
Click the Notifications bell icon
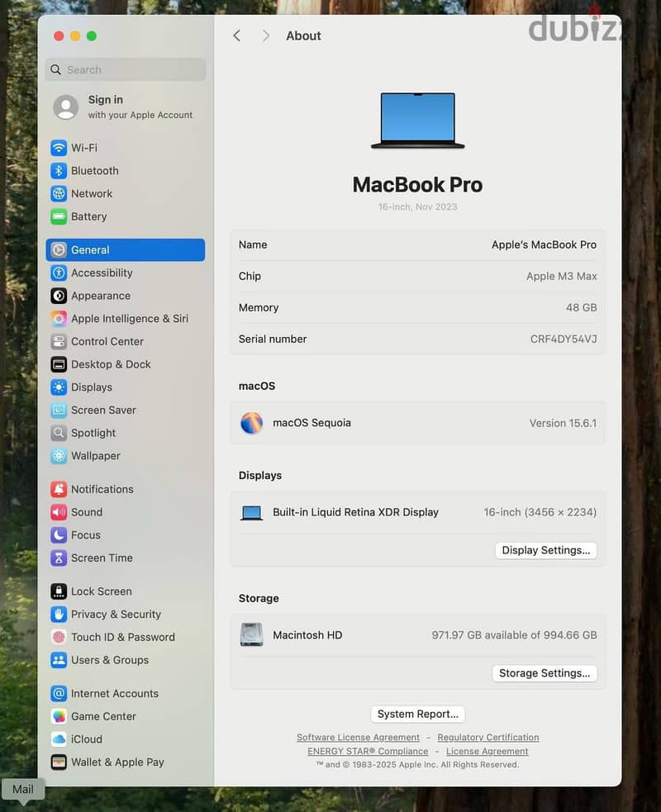(59, 489)
